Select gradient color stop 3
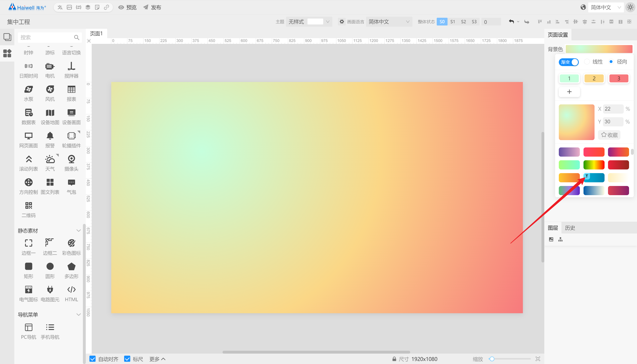This screenshot has width=637, height=364. point(619,79)
